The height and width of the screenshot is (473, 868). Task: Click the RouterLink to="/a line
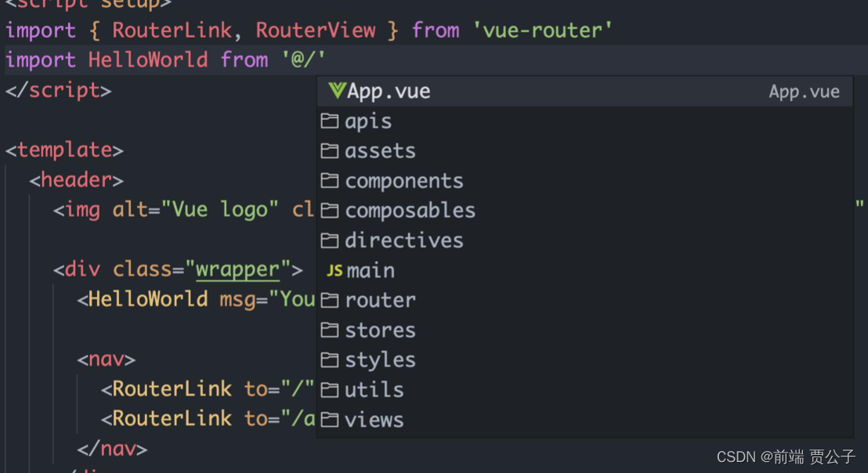click(x=208, y=419)
